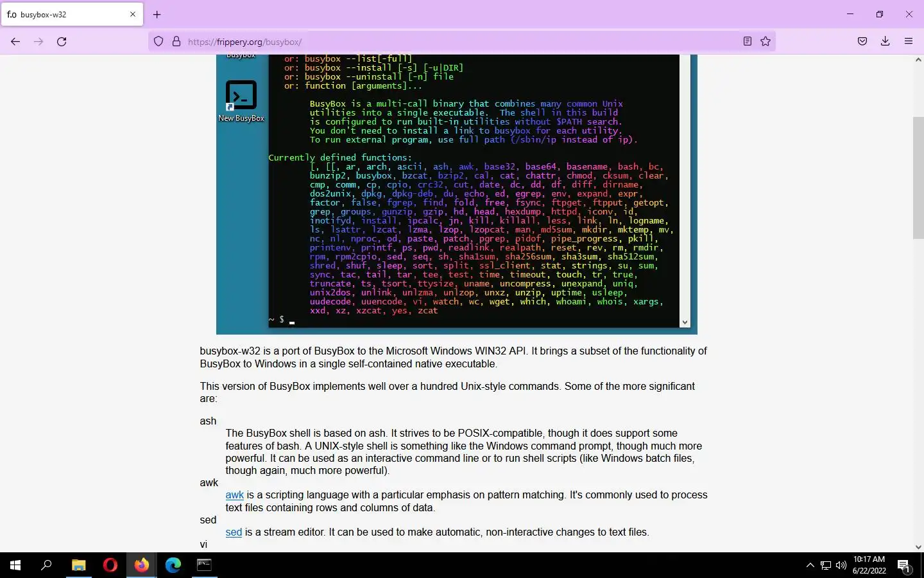Click the address bar URL field

462,42
